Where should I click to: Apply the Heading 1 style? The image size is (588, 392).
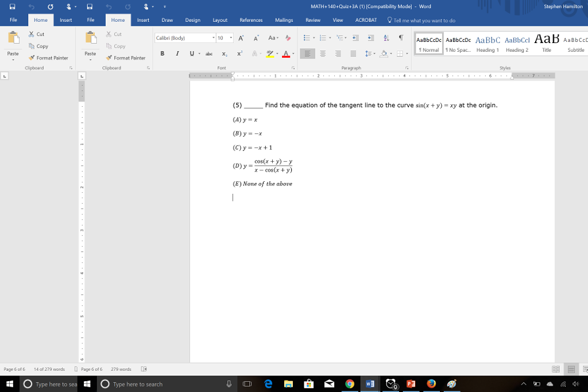pyautogui.click(x=488, y=42)
